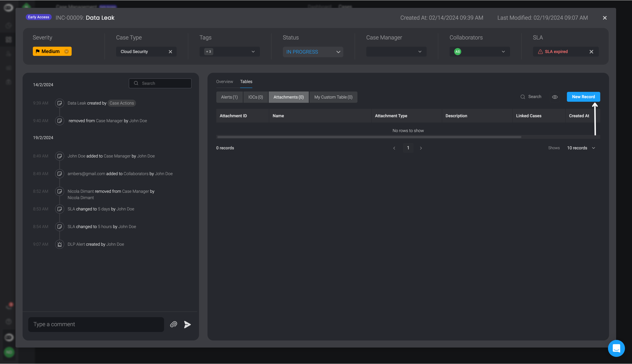Open the Medium severity dropdown

(x=67, y=51)
